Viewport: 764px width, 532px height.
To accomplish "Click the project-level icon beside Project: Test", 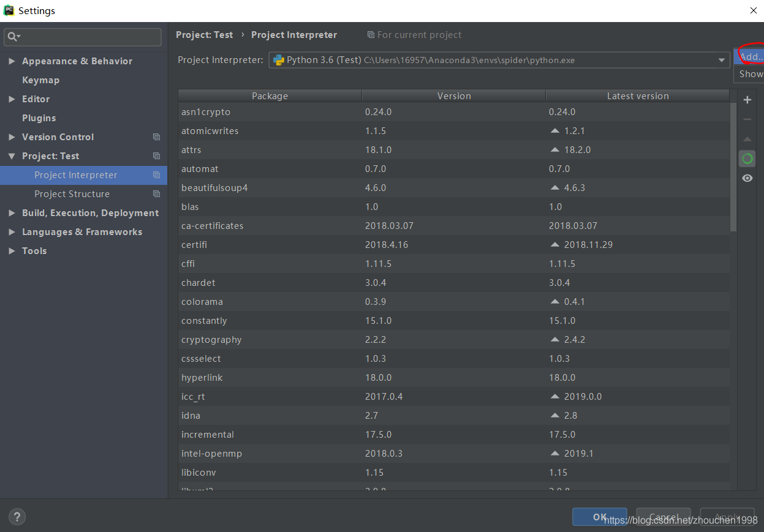I will [156, 156].
